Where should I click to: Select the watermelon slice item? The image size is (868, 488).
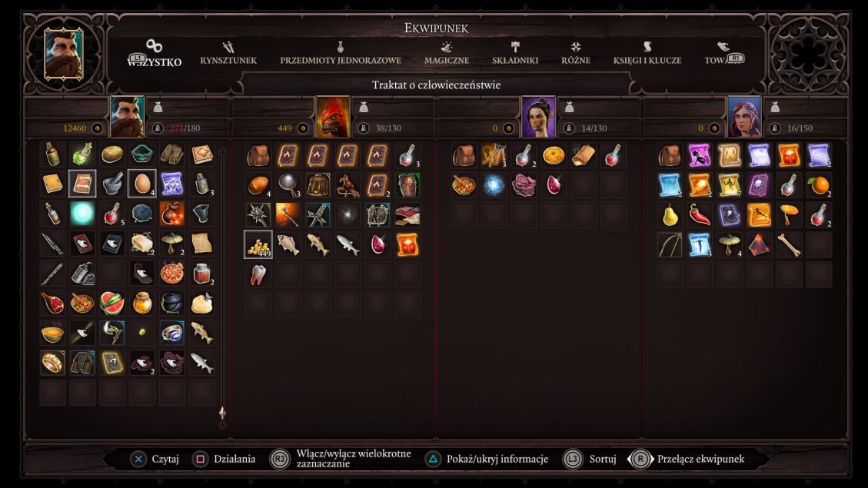pos(112,304)
